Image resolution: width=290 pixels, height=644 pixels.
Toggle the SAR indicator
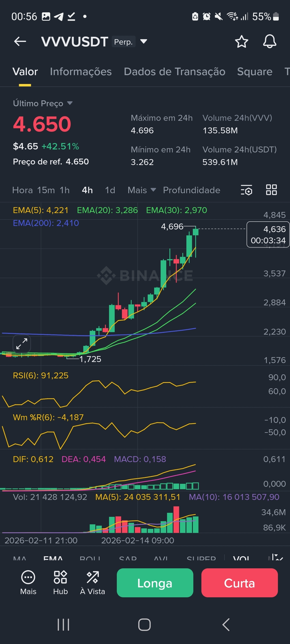pos(128,558)
